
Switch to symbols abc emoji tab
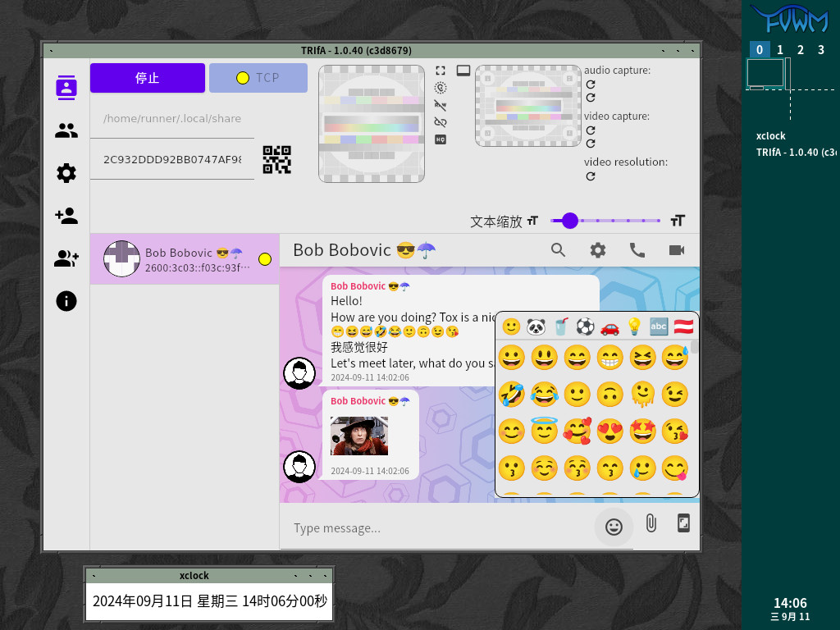pos(659,326)
